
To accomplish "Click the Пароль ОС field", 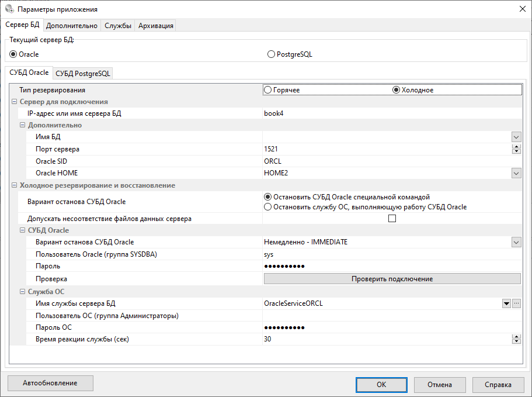I will [x=392, y=327].
